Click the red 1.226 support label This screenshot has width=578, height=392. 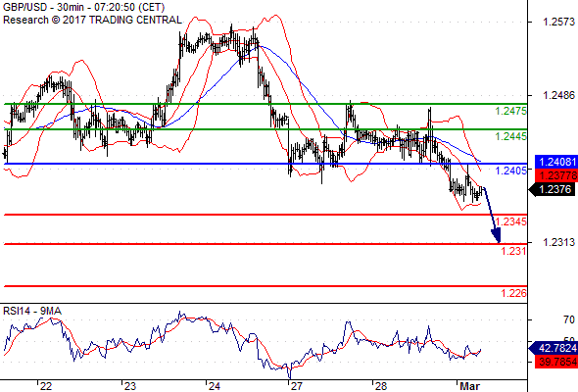tap(513, 293)
